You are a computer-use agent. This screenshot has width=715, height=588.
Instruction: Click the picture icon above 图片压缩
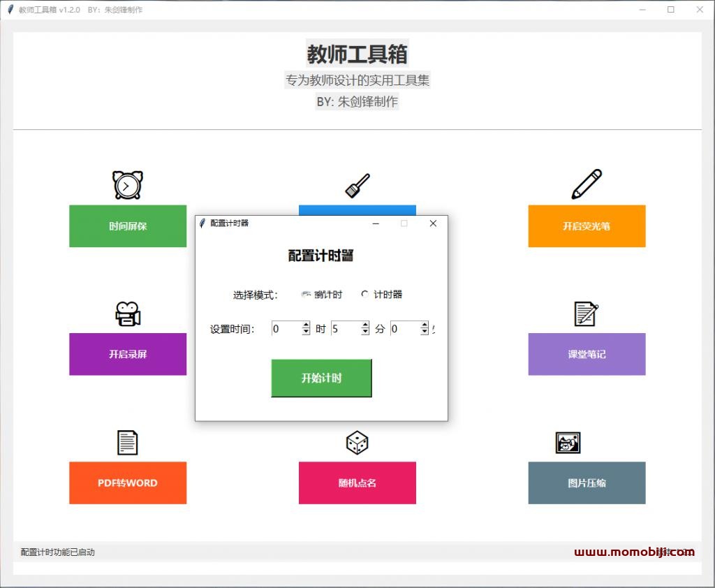568,443
